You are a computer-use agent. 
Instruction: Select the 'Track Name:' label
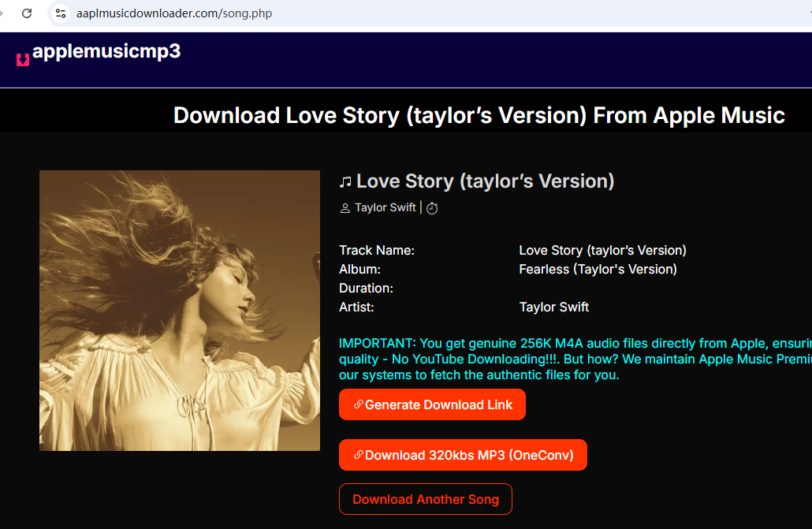click(377, 250)
